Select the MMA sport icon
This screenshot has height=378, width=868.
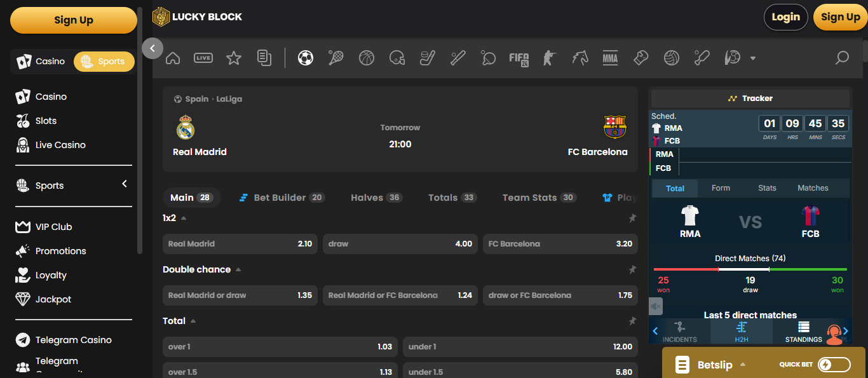click(610, 58)
